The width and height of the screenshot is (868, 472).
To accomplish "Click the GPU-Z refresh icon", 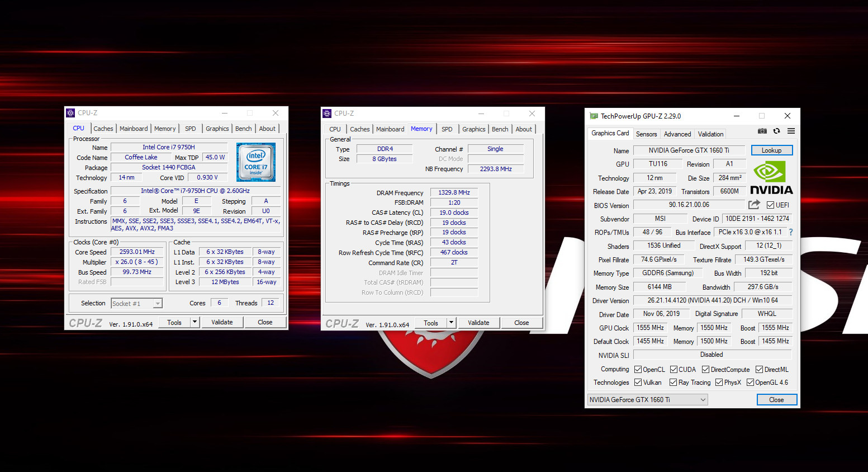I will click(x=776, y=131).
